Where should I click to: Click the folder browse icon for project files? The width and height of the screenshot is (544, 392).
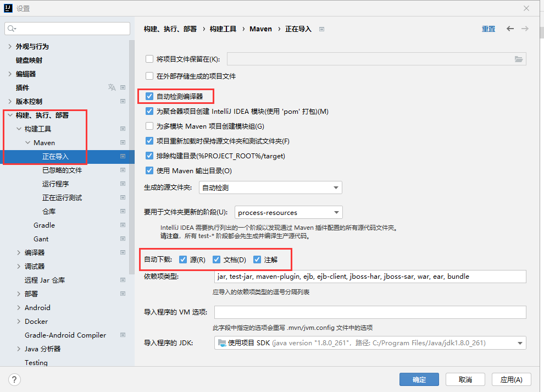(x=518, y=59)
